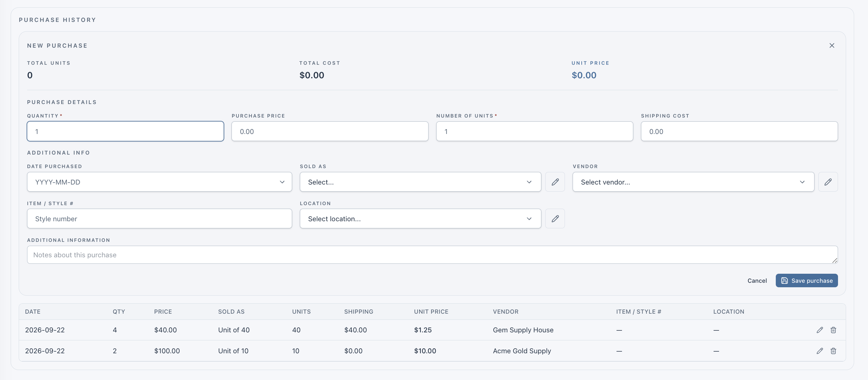Focus the Number of Units field
The height and width of the screenshot is (380, 868).
point(534,131)
